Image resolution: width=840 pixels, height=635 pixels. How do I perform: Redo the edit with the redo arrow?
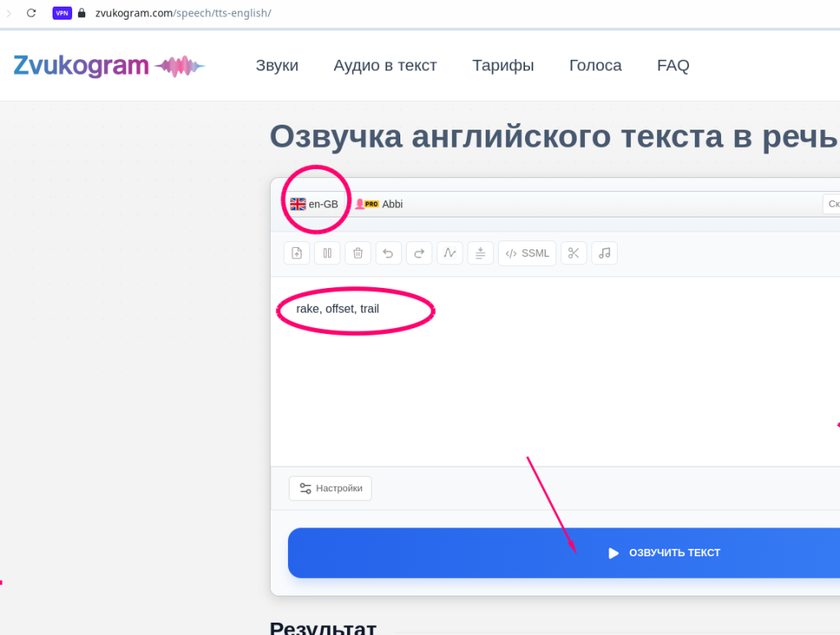click(x=418, y=253)
